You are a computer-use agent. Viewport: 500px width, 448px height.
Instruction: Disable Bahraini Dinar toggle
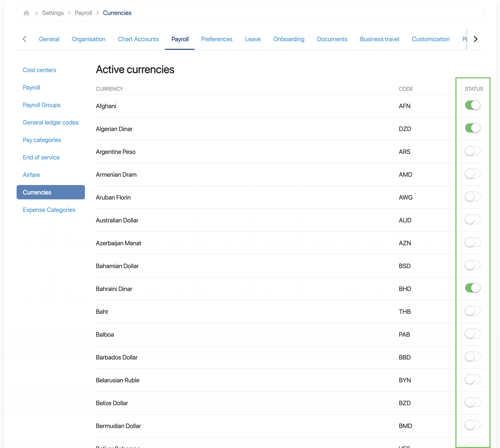[472, 288]
